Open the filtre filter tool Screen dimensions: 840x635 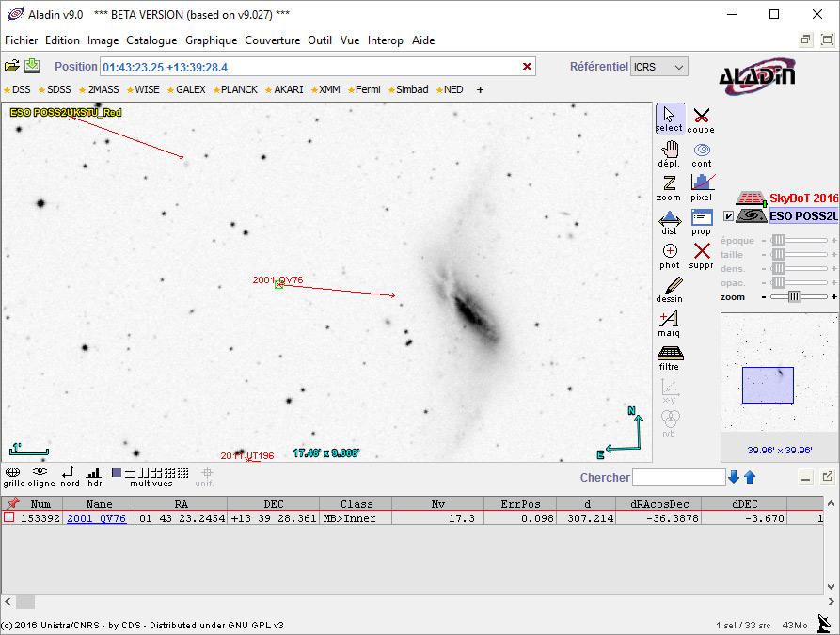click(x=669, y=357)
